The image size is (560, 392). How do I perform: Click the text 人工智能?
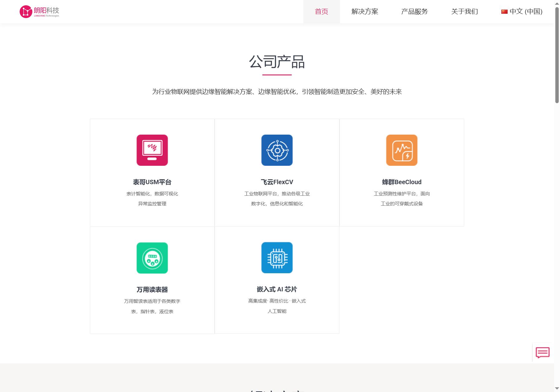[x=277, y=311]
